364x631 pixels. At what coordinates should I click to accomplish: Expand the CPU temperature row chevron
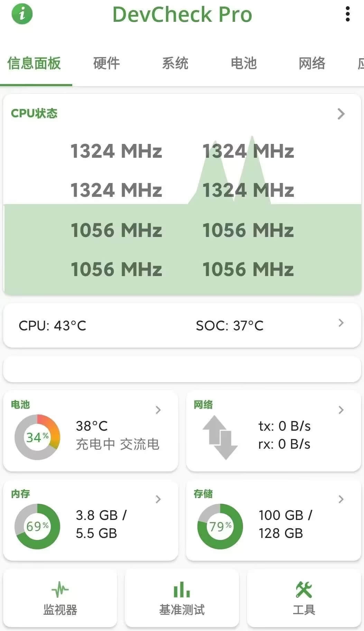coord(341,323)
